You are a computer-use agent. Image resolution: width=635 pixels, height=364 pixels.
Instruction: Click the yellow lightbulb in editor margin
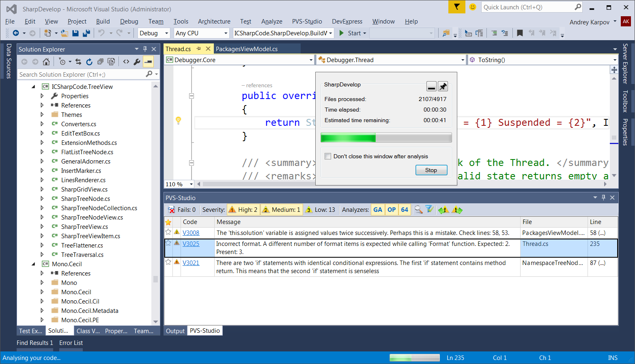pyautogui.click(x=178, y=120)
